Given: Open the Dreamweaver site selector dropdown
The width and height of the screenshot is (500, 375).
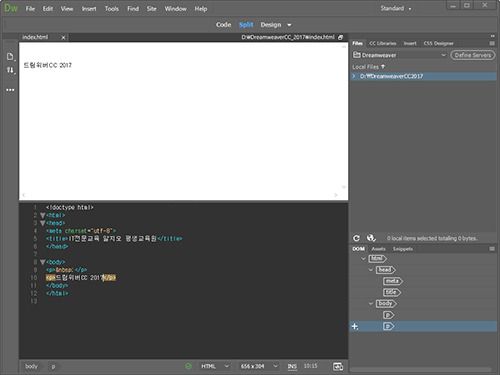Looking at the screenshot, I should 443,55.
